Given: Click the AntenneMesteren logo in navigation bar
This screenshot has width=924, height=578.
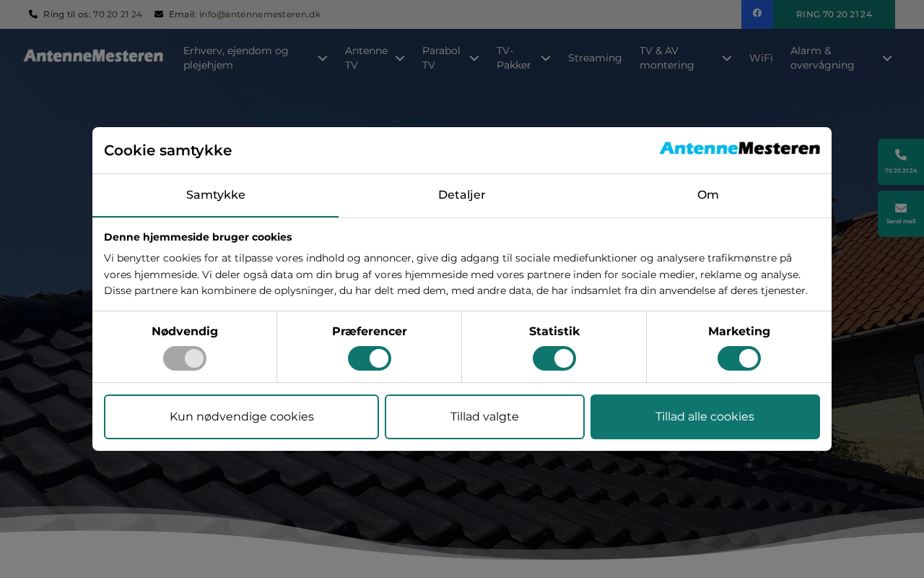Looking at the screenshot, I should [93, 56].
